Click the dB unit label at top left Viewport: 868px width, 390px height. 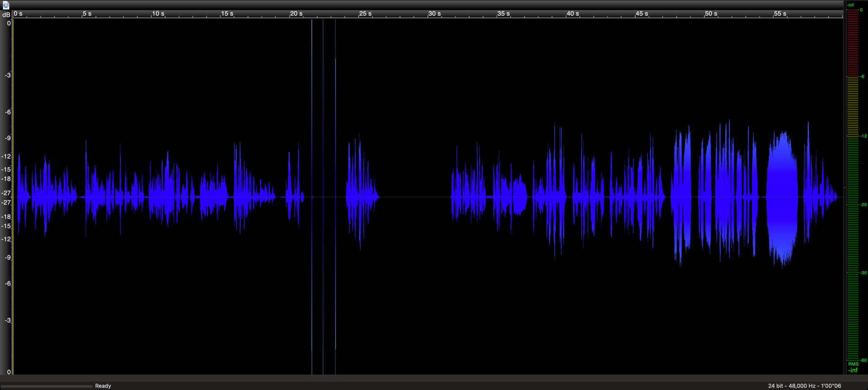[6, 15]
